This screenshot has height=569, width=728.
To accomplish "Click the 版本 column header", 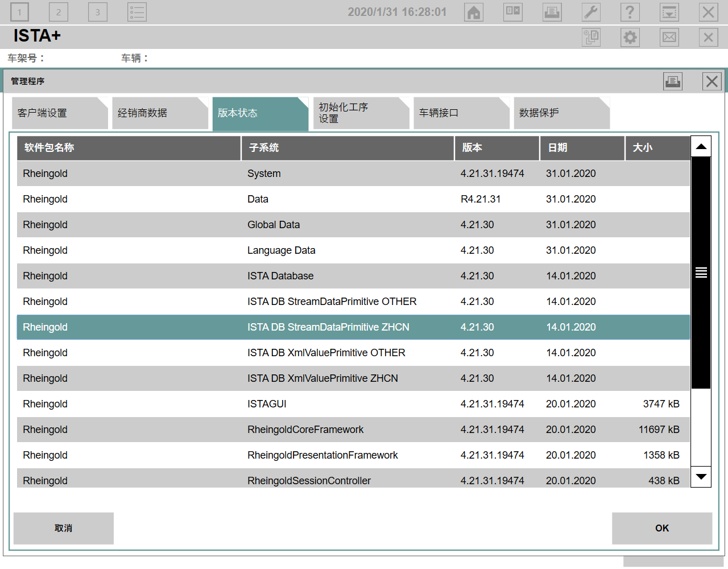I will 497,148.
